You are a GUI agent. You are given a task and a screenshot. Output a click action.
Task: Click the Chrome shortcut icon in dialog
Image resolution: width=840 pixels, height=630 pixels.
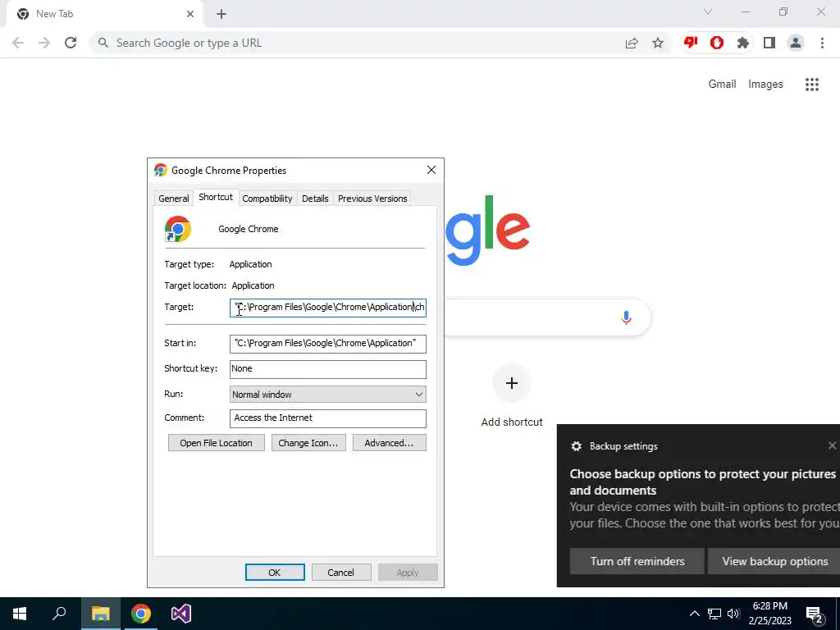point(177,229)
